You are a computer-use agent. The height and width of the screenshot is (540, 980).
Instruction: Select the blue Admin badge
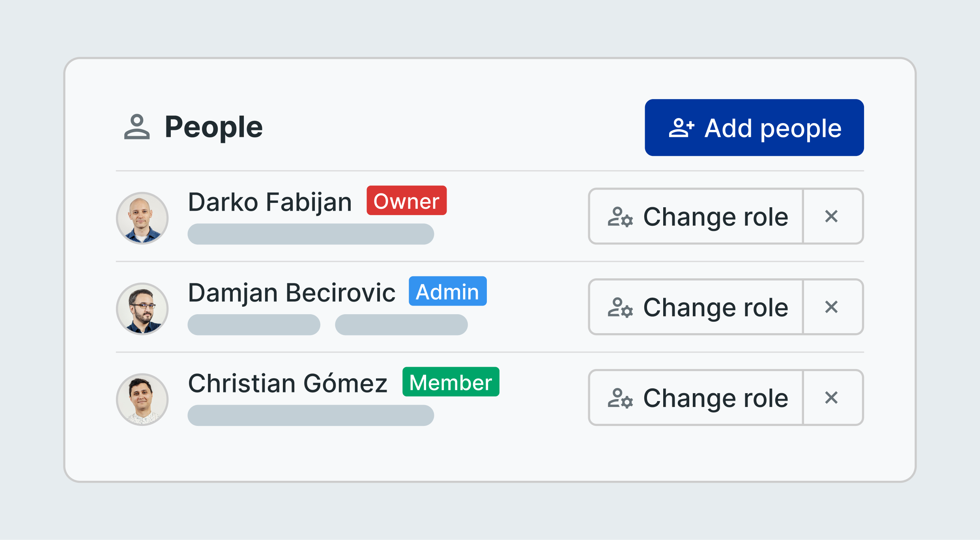click(447, 291)
